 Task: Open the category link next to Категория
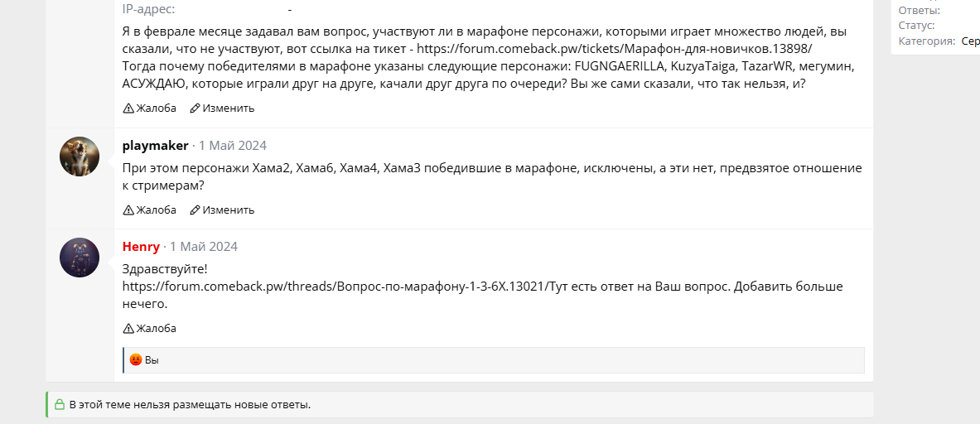(970, 41)
